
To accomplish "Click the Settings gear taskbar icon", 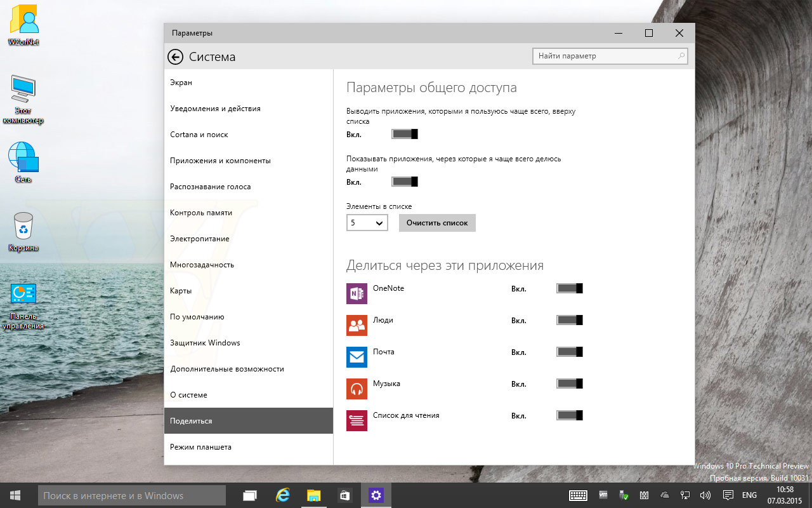I will 376,495.
